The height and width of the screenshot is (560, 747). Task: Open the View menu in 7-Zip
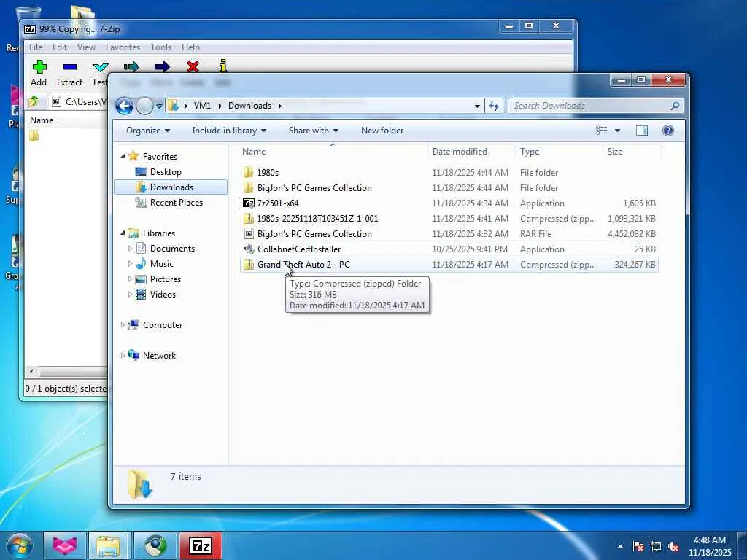(86, 47)
